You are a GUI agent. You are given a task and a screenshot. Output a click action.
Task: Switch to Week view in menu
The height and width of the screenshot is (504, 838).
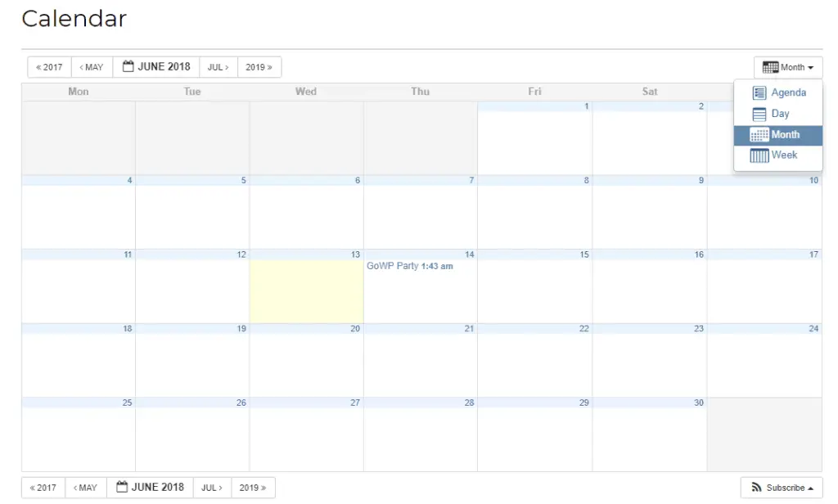point(778,155)
